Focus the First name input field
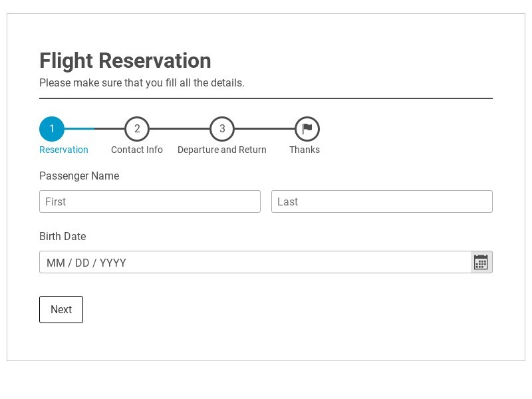 coord(150,201)
